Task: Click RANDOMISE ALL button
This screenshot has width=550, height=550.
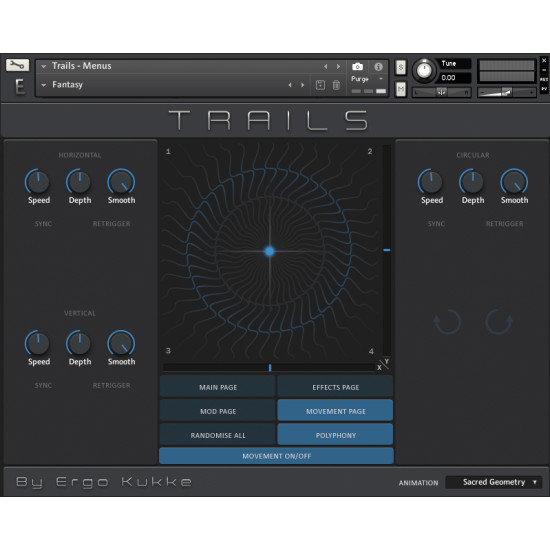Action: click(218, 435)
